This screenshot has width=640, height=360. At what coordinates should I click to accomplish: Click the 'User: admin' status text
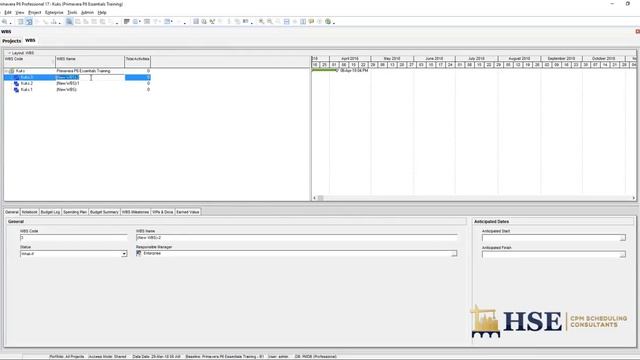click(278, 356)
